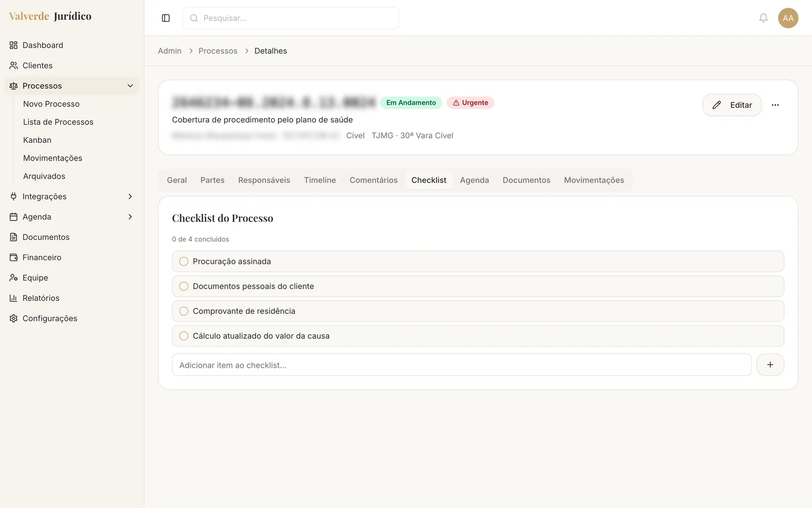Click the Integrações plug icon
The image size is (812, 508).
[14, 197]
